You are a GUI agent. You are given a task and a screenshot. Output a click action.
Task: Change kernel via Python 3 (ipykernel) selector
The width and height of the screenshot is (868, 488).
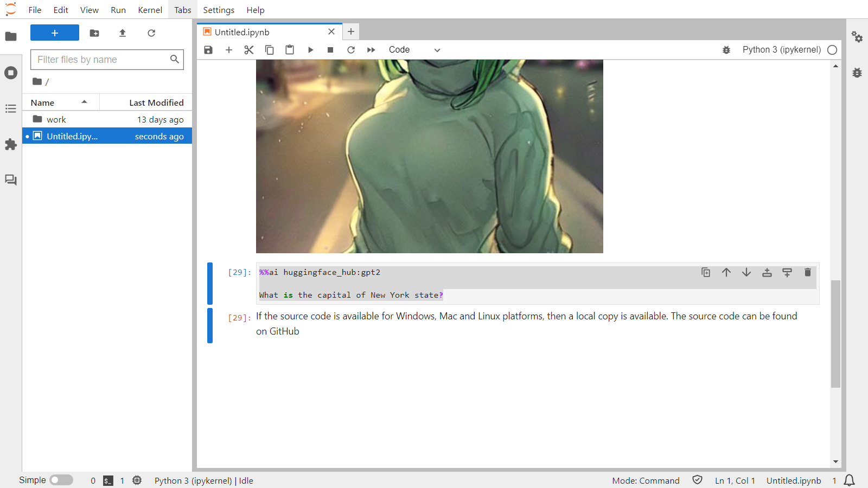pyautogui.click(x=782, y=49)
